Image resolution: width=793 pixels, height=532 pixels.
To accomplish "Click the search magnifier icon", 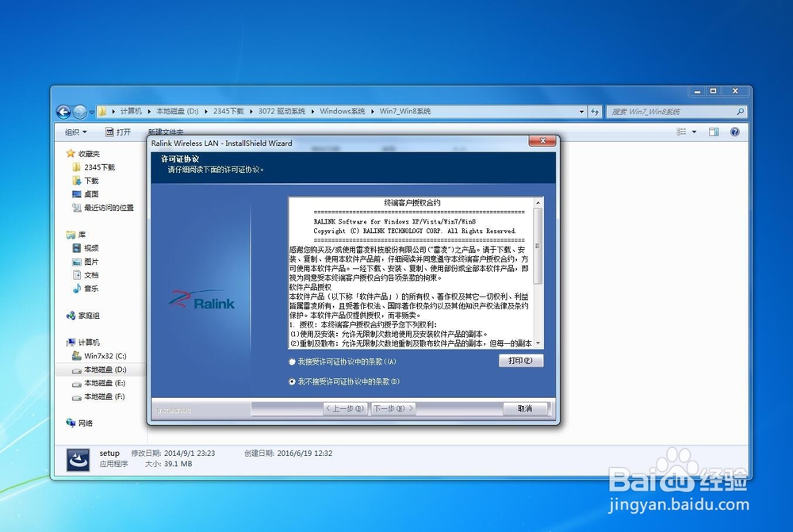I will 741,112.
